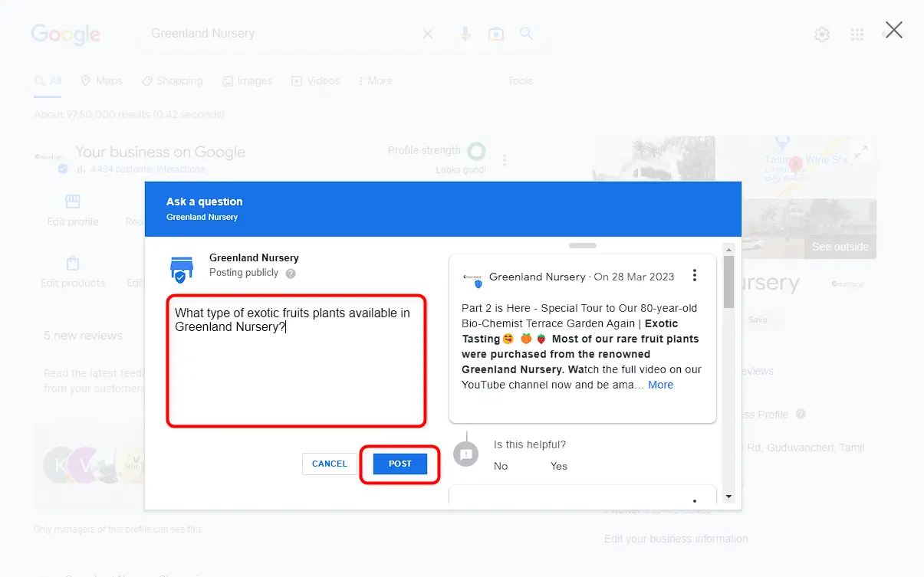924x577 pixels.
Task: Click the Edit products icon
Action: pyautogui.click(x=73, y=264)
